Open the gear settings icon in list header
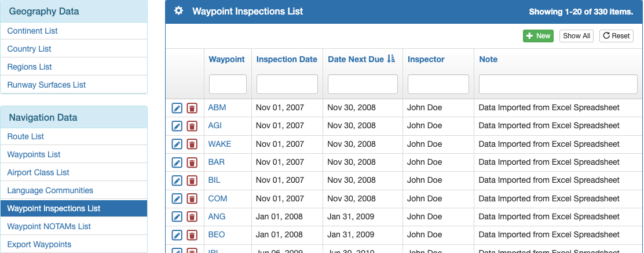Image resolution: width=644 pixels, height=253 pixels. (178, 11)
